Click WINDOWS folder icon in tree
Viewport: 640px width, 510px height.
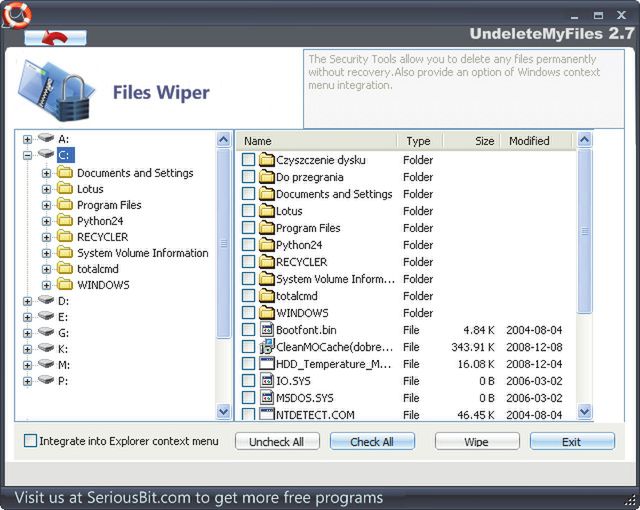coord(65,284)
